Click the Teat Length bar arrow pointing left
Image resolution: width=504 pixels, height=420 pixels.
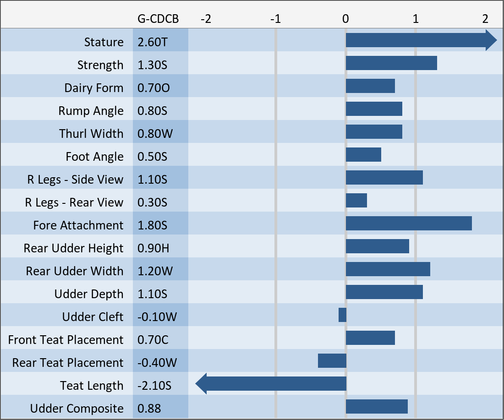pos(271,384)
